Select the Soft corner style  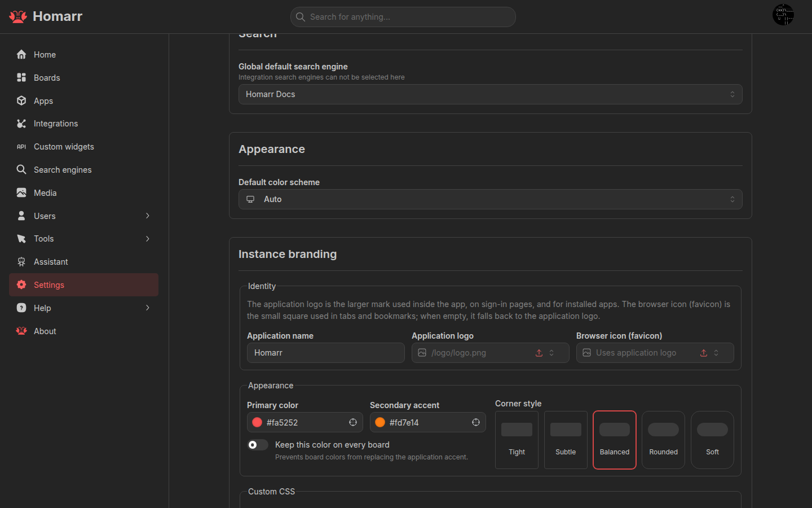pyautogui.click(x=712, y=440)
